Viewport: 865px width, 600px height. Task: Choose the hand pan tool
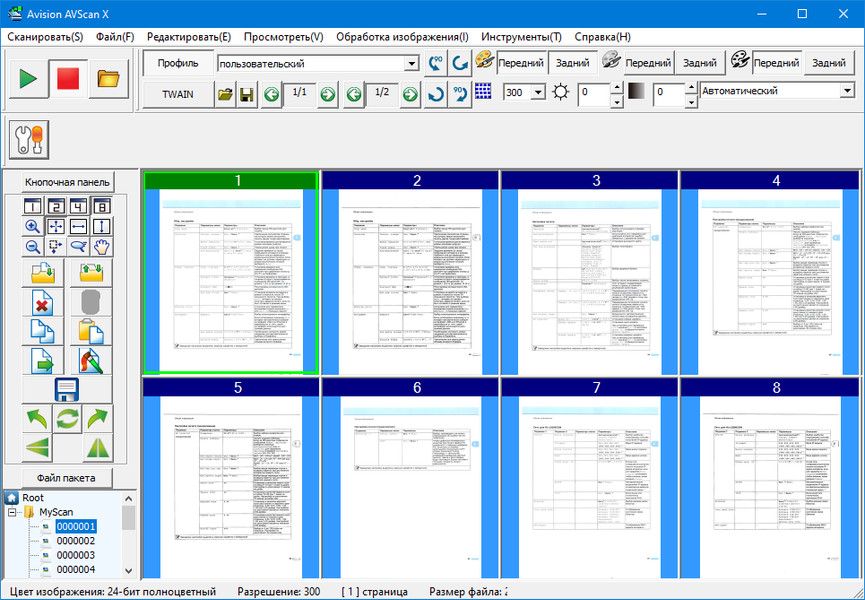pyautogui.click(x=102, y=247)
